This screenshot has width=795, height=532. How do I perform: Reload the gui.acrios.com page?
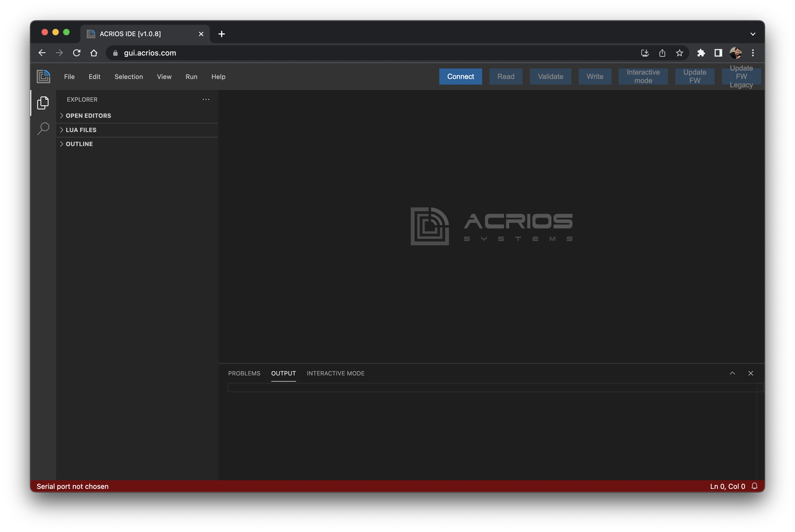point(77,53)
